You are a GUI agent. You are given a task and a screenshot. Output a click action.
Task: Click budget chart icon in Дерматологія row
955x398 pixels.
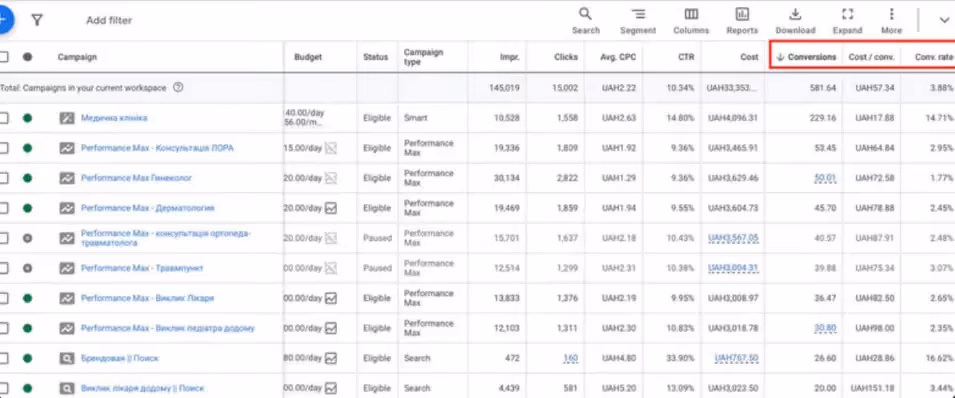click(330, 208)
